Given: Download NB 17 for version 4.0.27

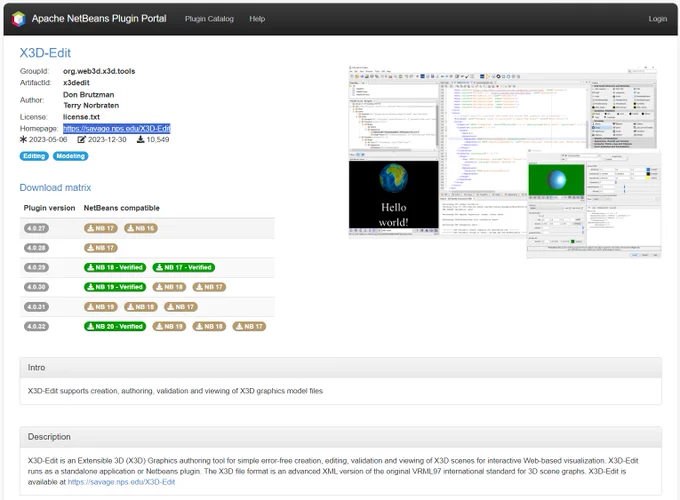Looking at the screenshot, I should tap(101, 228).
